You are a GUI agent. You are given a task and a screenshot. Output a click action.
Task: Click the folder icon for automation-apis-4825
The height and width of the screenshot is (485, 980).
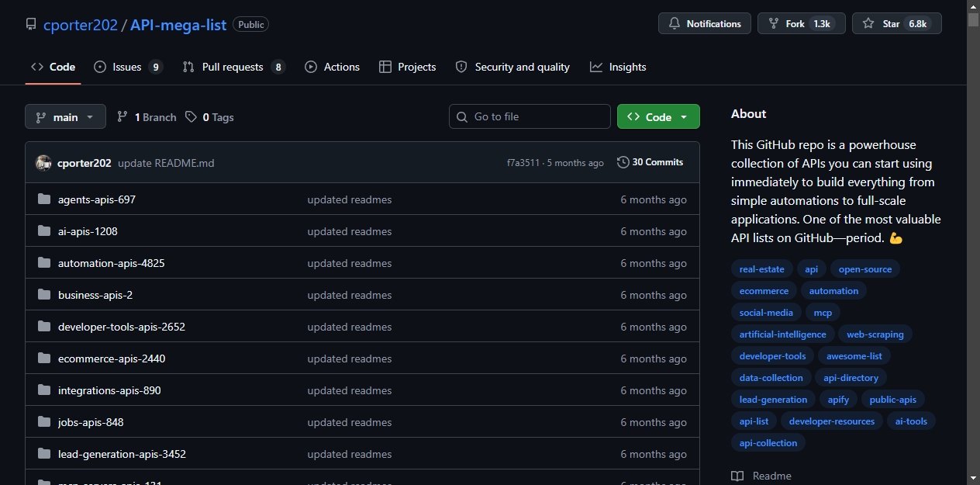coord(44,263)
